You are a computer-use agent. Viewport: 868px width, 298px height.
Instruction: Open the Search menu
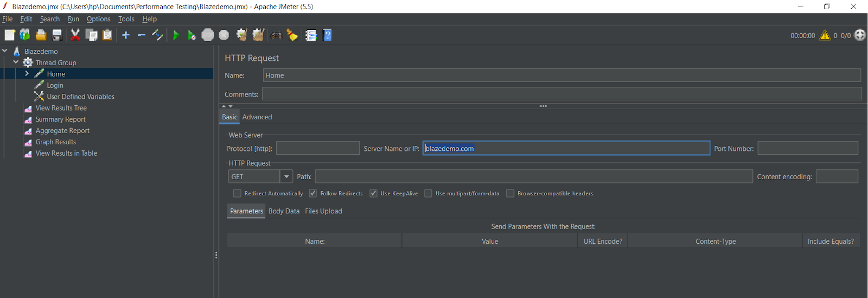50,19
